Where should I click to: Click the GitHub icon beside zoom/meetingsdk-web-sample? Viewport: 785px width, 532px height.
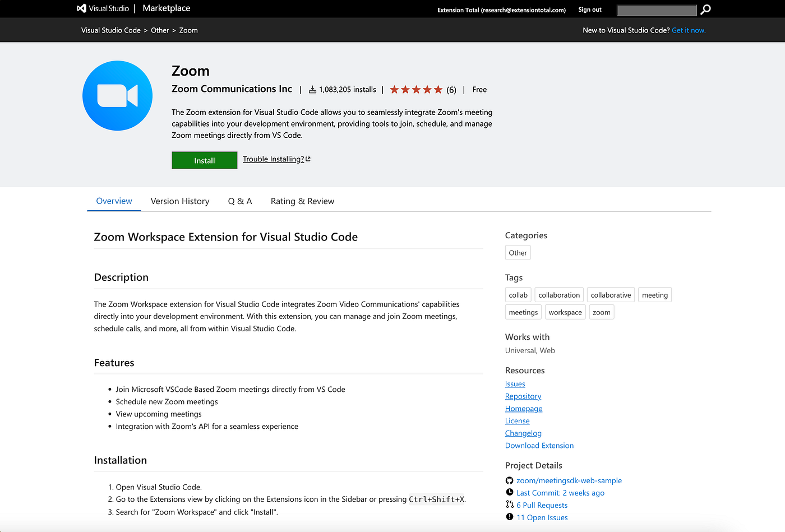pos(509,480)
